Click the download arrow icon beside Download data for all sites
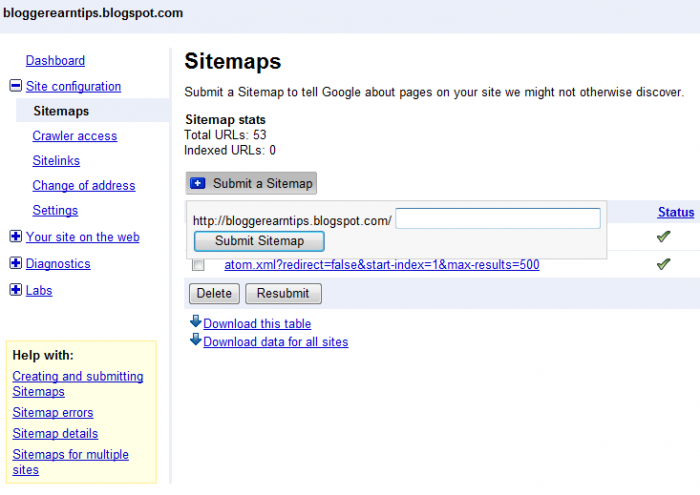The image size is (700, 495). pyautogui.click(x=195, y=340)
